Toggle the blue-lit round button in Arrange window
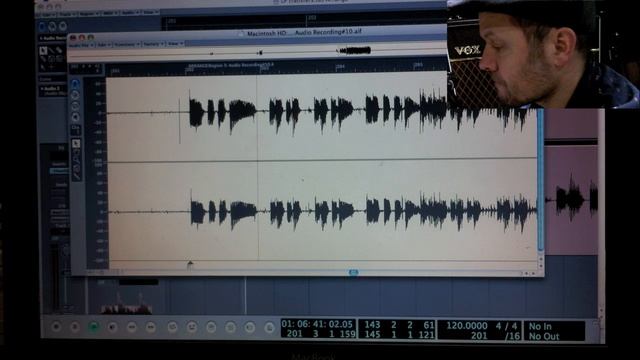Image resolution: width=640 pixels, height=360 pixels. pos(42,27)
